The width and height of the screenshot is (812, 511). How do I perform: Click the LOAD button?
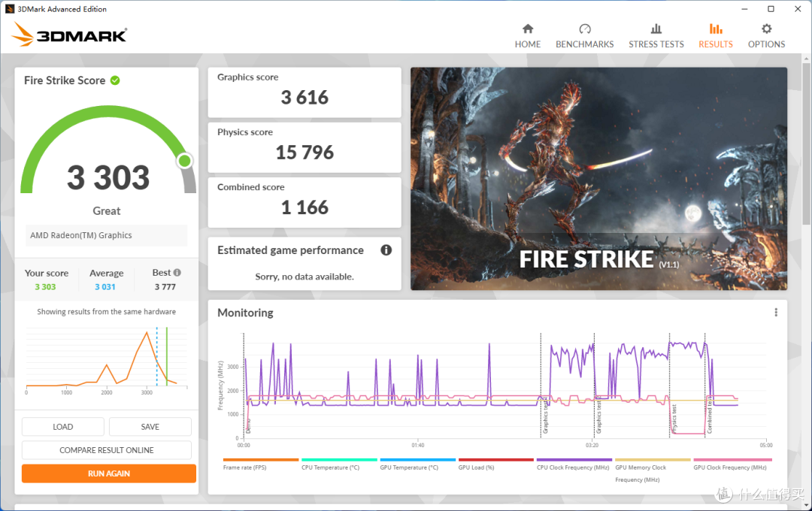coord(62,427)
